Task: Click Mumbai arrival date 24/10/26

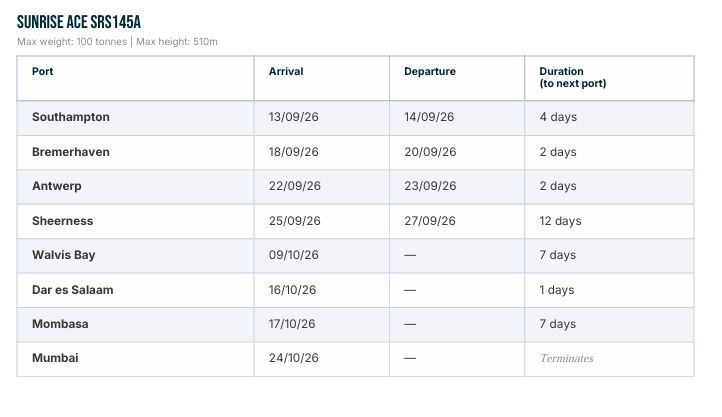Action: coord(294,358)
